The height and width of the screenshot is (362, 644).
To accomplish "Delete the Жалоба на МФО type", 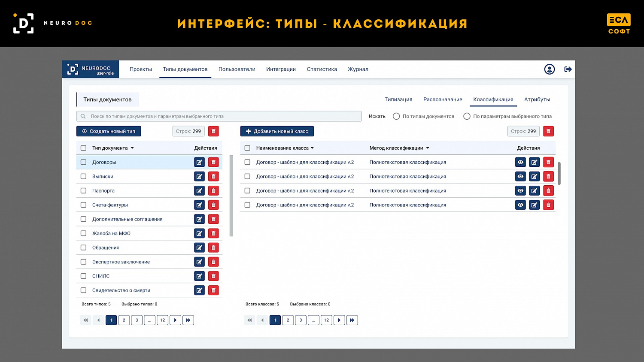I will pyautogui.click(x=213, y=233).
